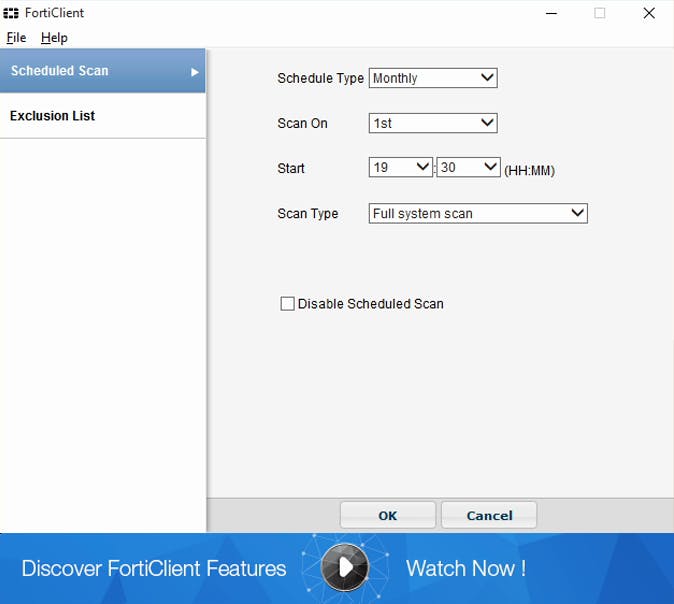
Task: Confirm settings with the OK button
Action: coord(388,515)
